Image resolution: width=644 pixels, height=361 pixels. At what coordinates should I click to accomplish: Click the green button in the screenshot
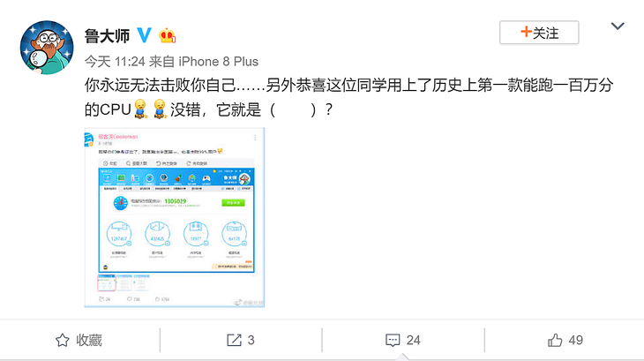pos(233,202)
